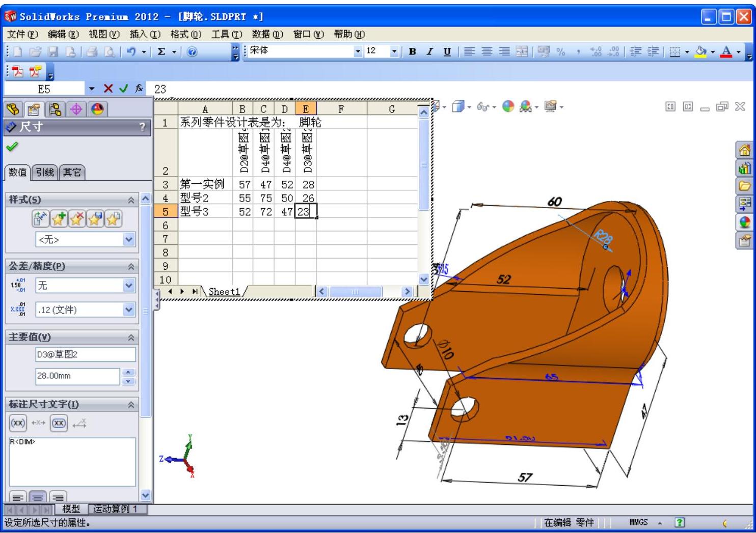The width and height of the screenshot is (756, 533).
Task: Cancel the formula bar entry (red X)
Action: pos(108,89)
